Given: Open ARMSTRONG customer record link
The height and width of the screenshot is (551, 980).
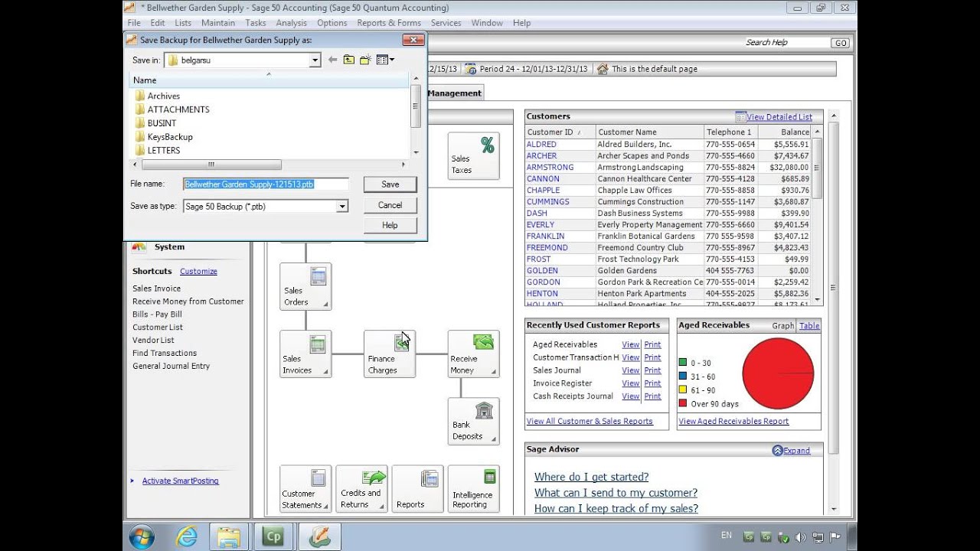Looking at the screenshot, I should pos(550,168).
